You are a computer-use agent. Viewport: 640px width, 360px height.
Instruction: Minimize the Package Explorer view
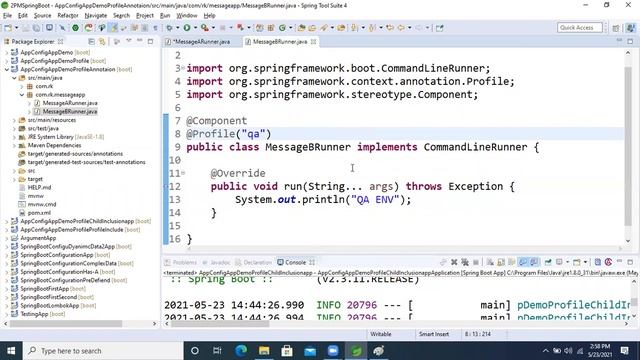tap(140, 41)
